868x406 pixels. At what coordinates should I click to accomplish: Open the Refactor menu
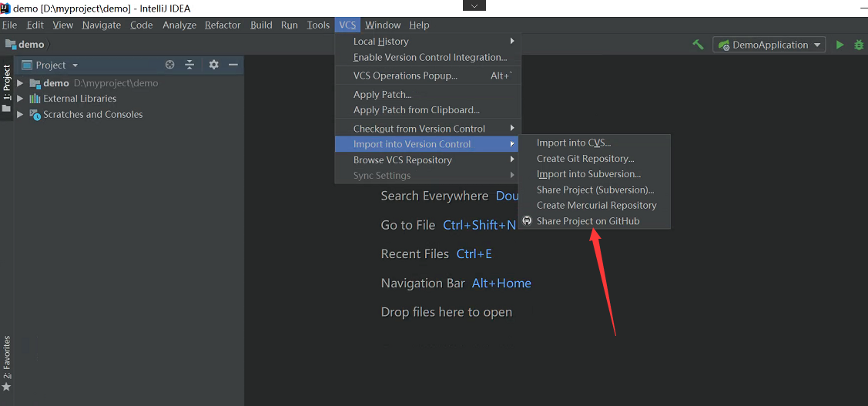click(x=223, y=25)
